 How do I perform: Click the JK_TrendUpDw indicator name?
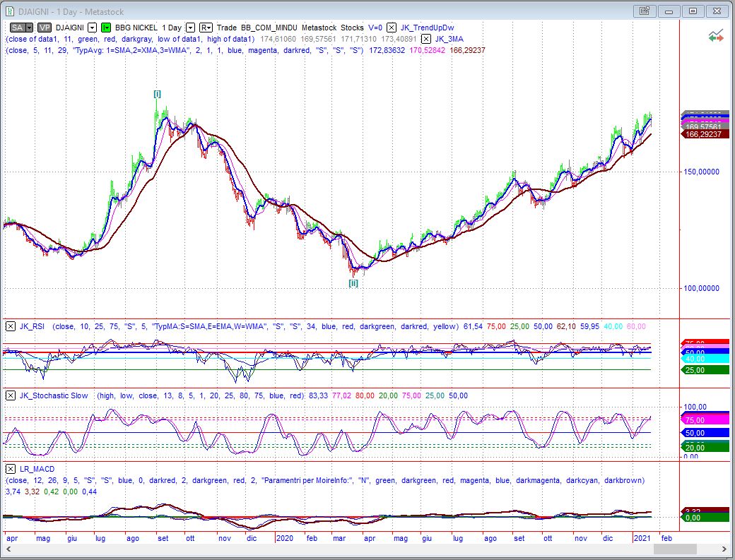[427, 28]
